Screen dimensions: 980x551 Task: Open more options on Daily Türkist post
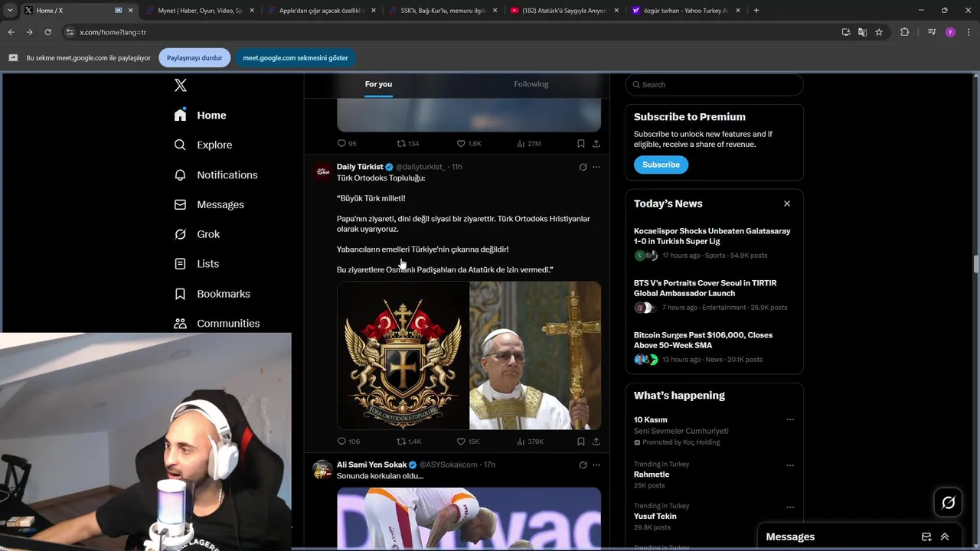[596, 167]
